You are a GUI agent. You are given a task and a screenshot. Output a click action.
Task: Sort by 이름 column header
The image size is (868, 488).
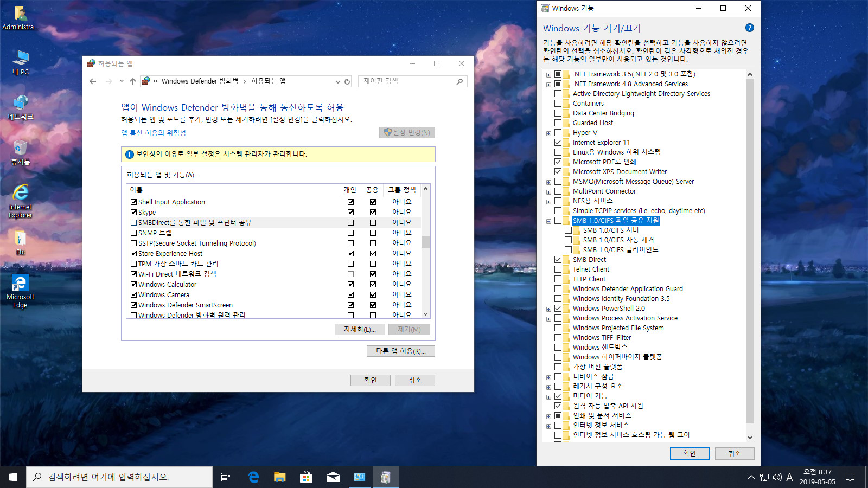[233, 190]
